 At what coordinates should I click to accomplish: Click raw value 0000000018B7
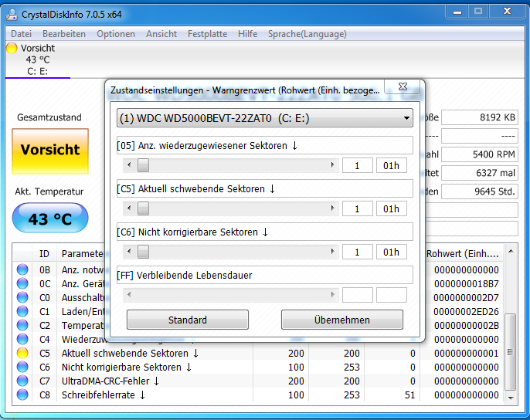coord(467,284)
